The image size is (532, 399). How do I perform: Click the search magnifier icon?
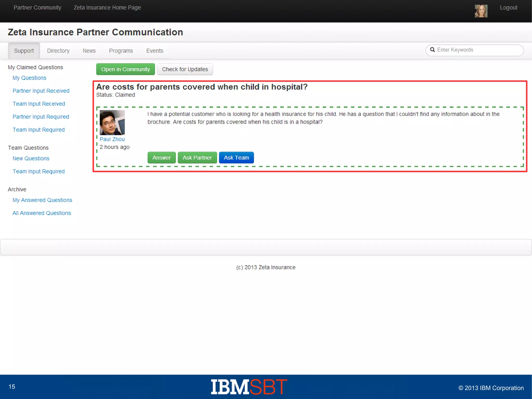click(x=432, y=50)
